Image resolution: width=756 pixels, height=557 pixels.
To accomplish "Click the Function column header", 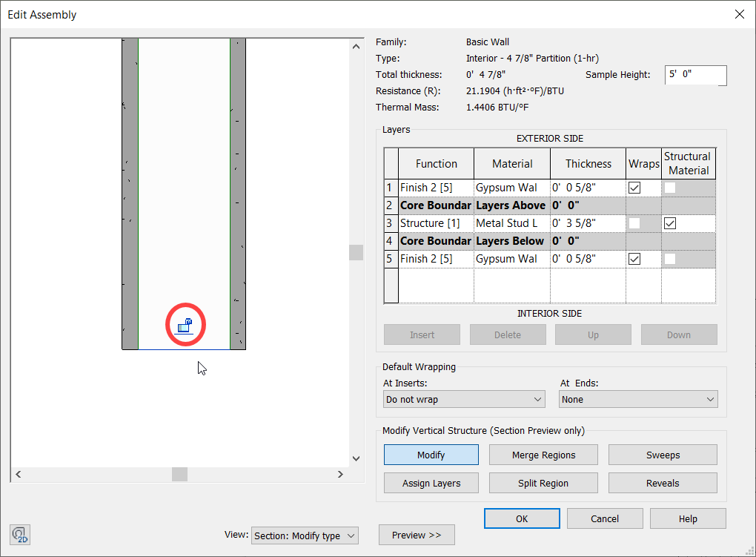I will click(436, 164).
